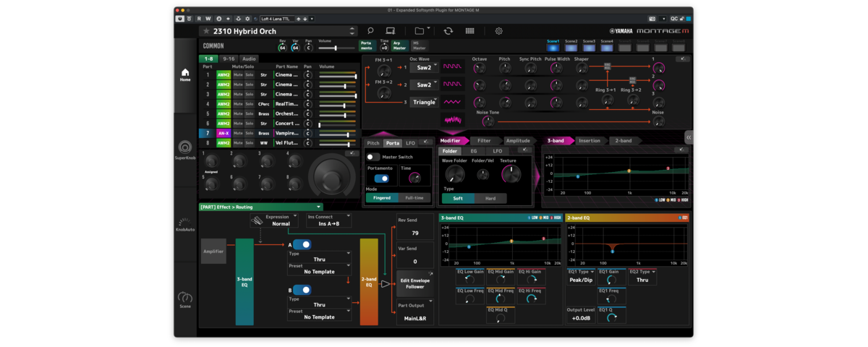Image resolution: width=868 pixels, height=347 pixels.
Task: Toggle the Master Switch
Action: (x=373, y=157)
